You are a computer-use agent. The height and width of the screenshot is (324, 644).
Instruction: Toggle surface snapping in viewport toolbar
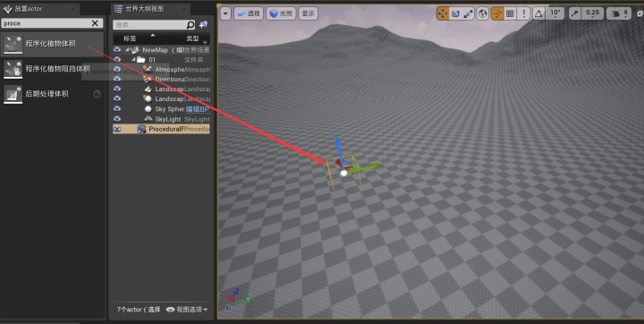[497, 13]
